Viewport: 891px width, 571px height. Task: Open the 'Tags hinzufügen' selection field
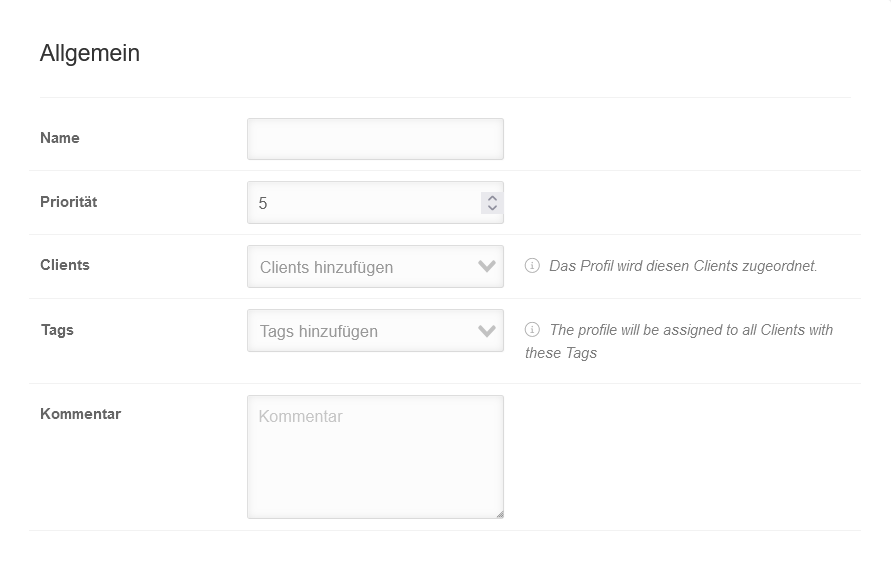point(360,331)
